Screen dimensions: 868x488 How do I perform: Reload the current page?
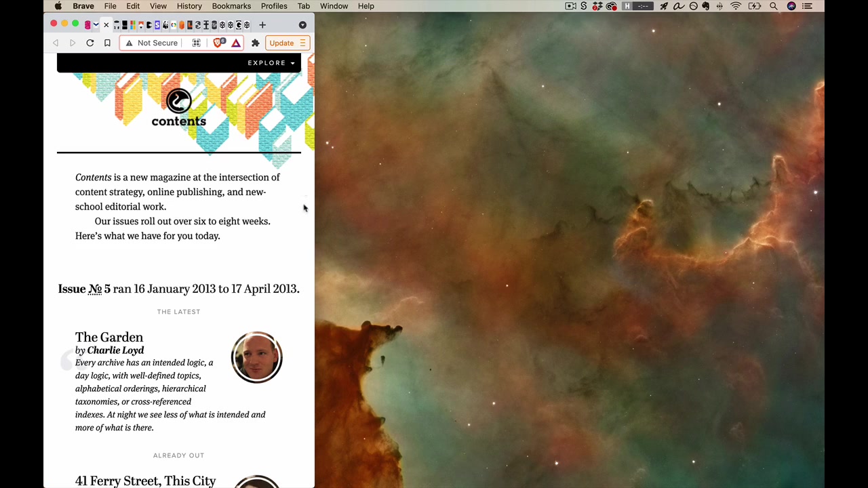pos(90,43)
